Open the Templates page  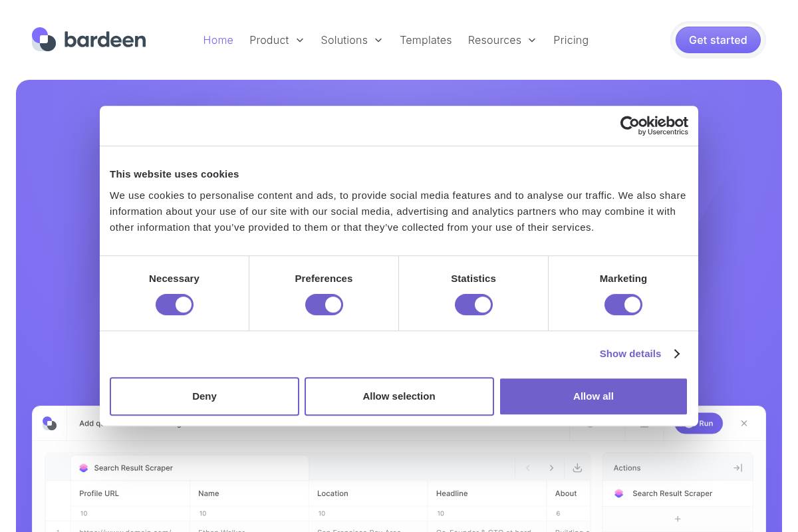point(426,40)
